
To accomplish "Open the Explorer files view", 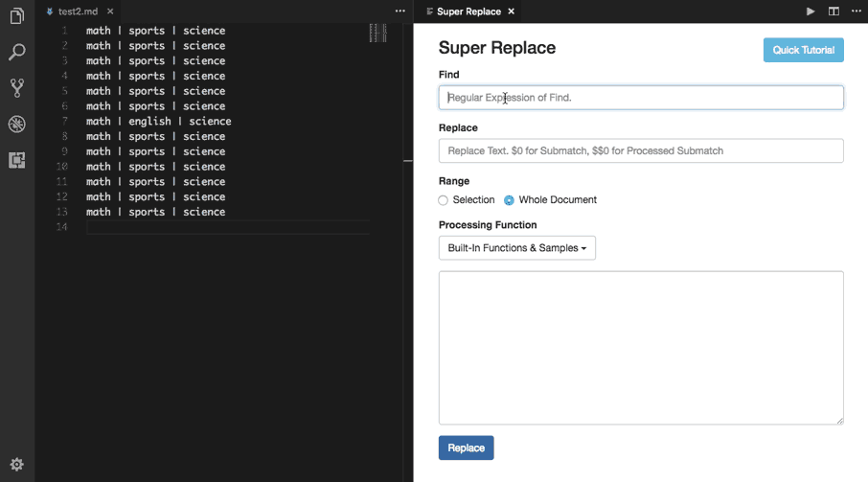I will coord(16,16).
